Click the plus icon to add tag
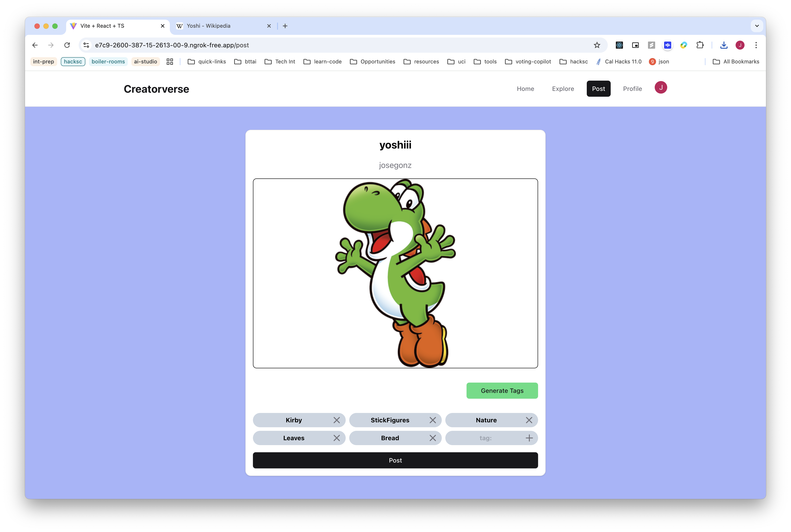 (x=529, y=438)
